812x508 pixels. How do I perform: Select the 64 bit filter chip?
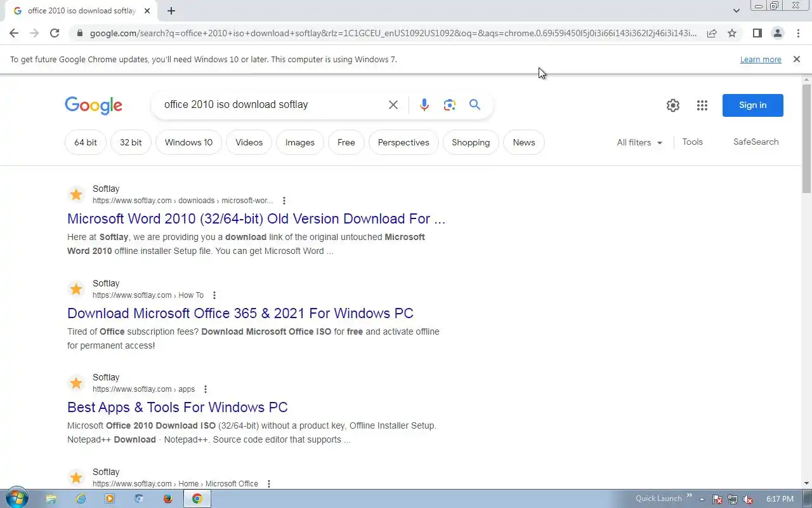point(86,142)
